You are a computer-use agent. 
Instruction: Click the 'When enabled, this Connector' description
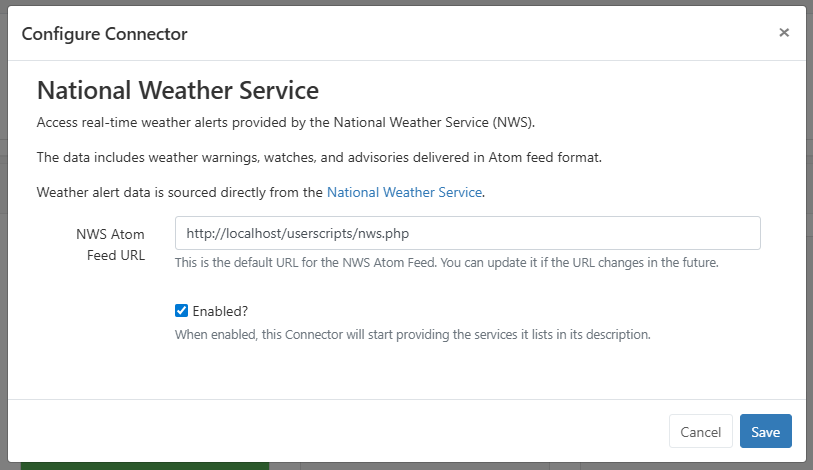[413, 335]
